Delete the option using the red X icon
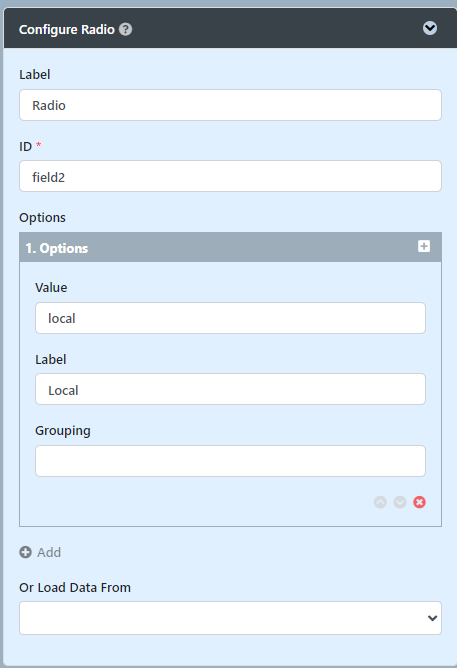The image size is (457, 668). pos(420,502)
